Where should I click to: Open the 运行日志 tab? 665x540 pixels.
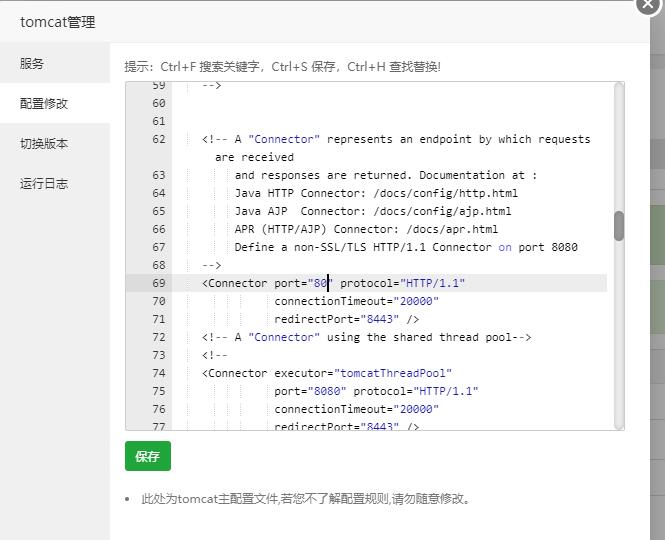tap(55, 183)
